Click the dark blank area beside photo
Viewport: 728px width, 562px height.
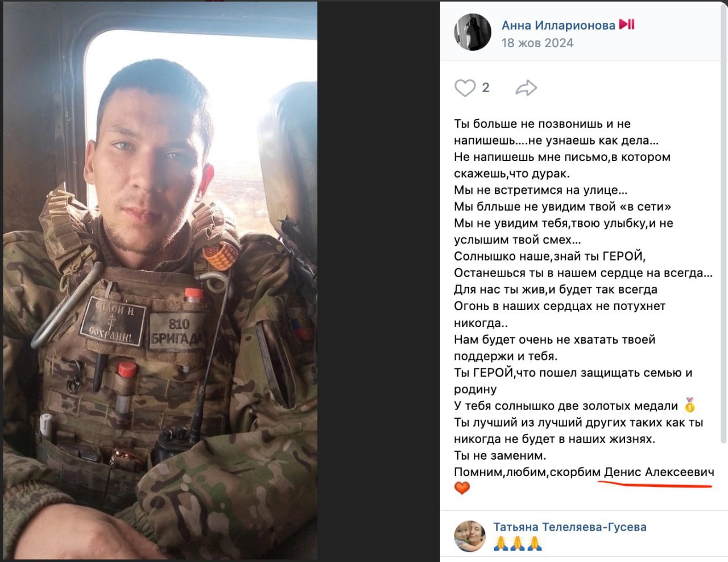(x=378, y=281)
